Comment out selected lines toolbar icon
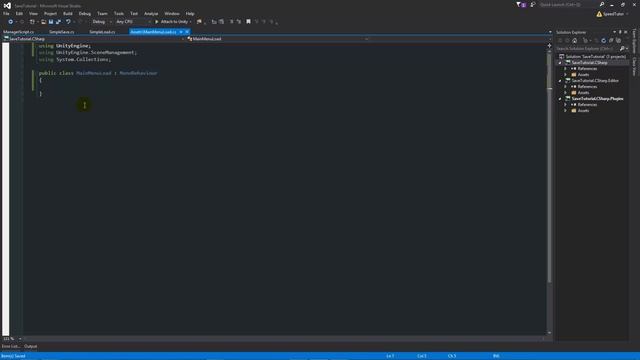This screenshot has height=360, width=640. tap(231, 22)
